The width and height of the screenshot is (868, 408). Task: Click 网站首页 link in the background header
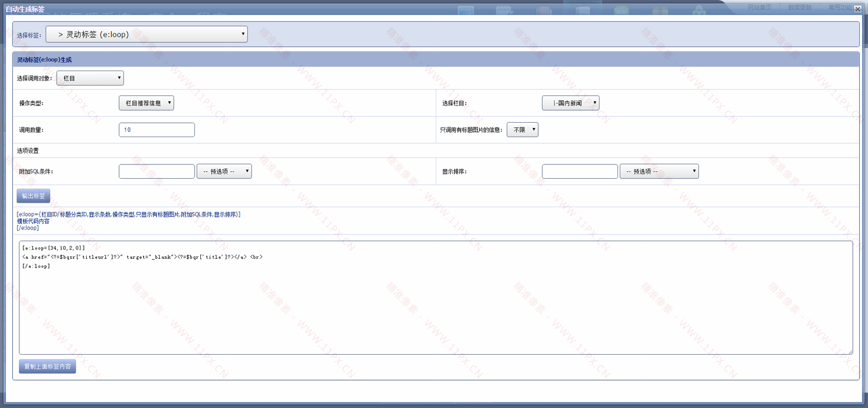[x=759, y=7]
